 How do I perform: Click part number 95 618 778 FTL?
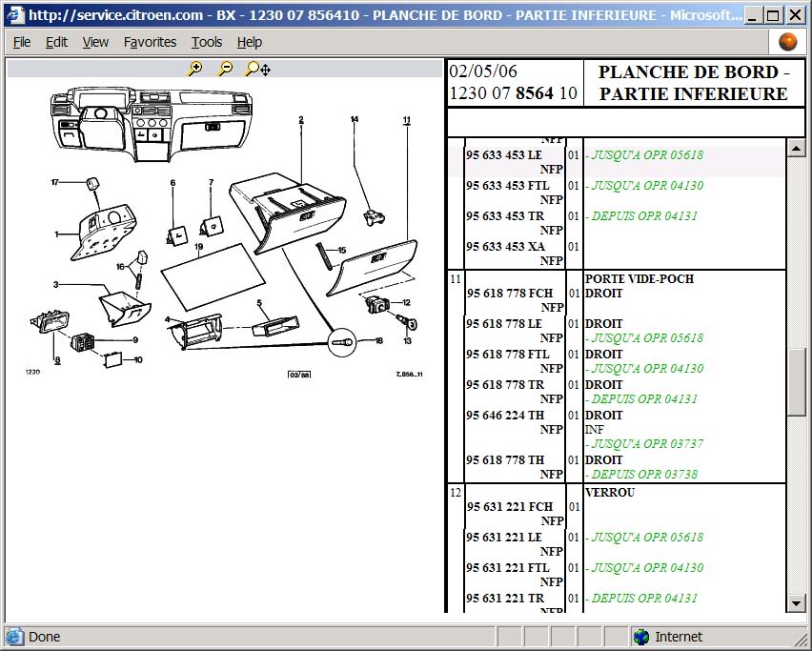507,355
